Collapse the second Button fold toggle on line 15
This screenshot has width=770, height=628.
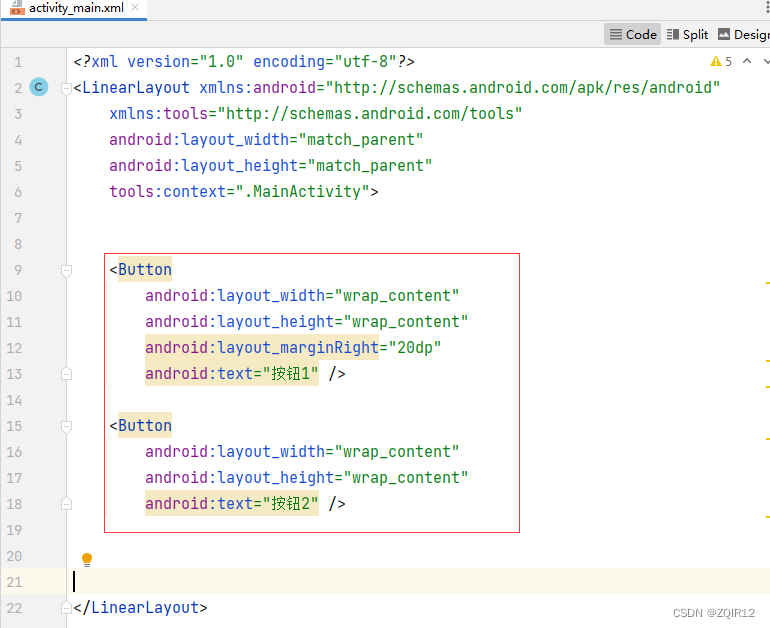pos(66,426)
